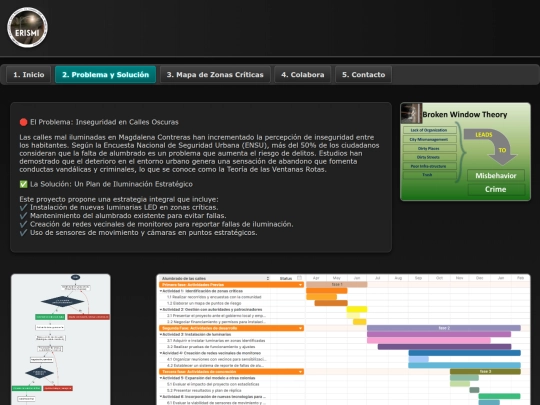
Task: Collapse the Primera fase: Actividades Previas row
Action: 300,285
